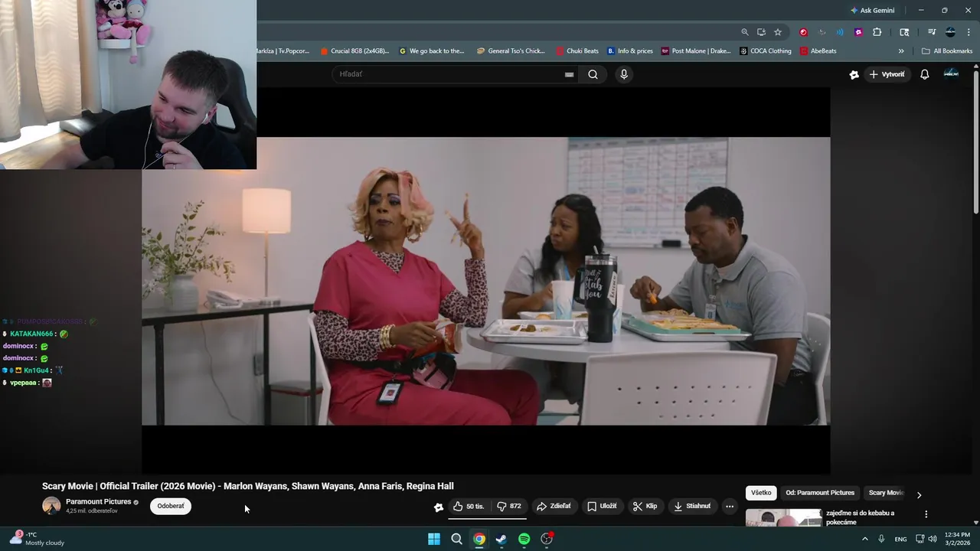Open Steam from the taskbar
This screenshot has height=551, width=980.
(501, 539)
